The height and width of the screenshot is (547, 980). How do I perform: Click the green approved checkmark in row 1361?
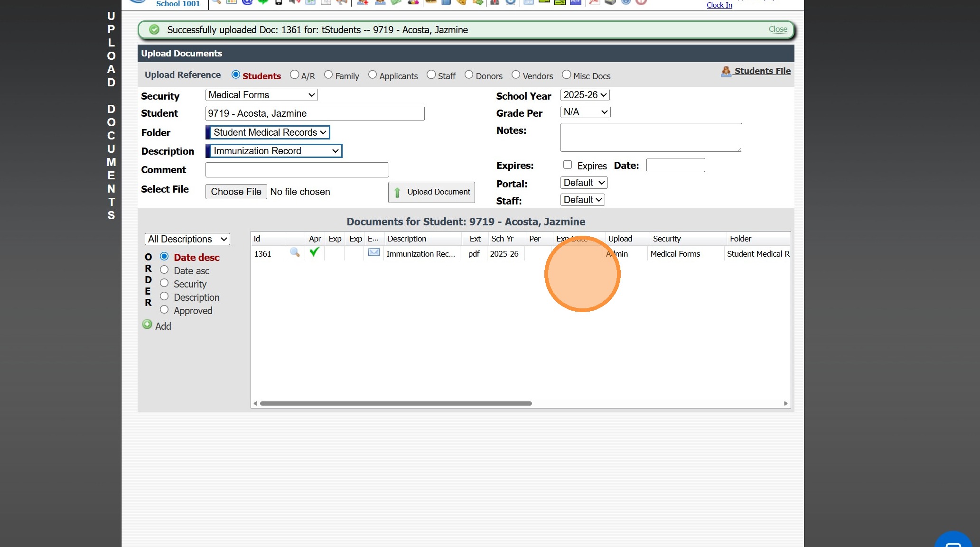coord(314,252)
